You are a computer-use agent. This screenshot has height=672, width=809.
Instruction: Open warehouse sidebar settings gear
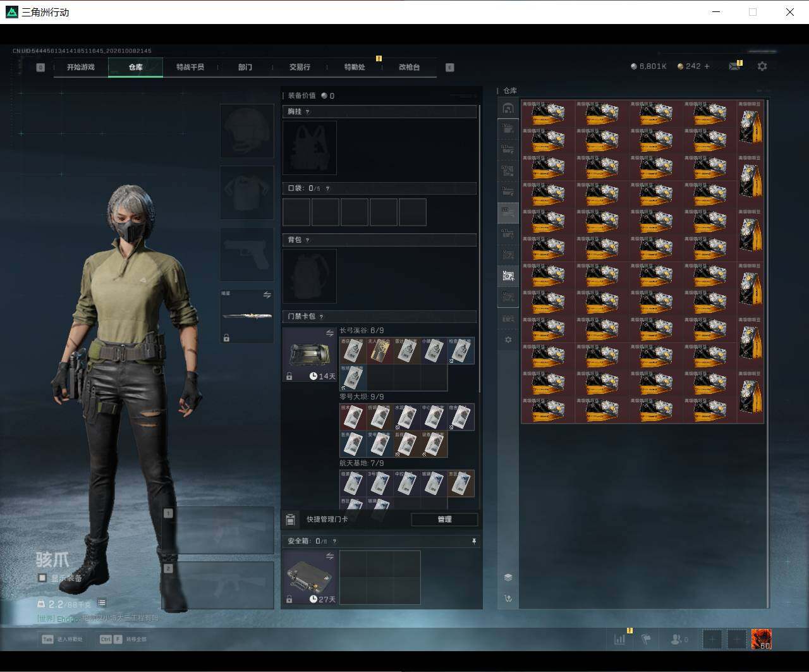[x=508, y=340]
